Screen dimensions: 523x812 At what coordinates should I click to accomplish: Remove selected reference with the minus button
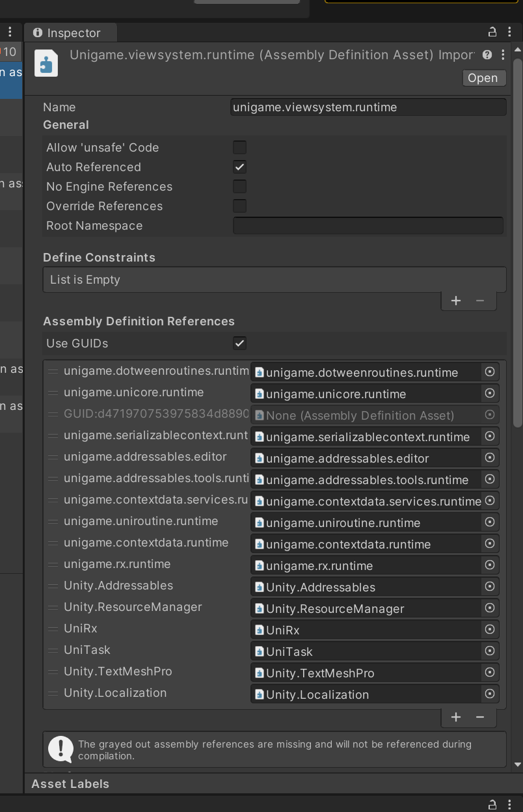pos(480,717)
